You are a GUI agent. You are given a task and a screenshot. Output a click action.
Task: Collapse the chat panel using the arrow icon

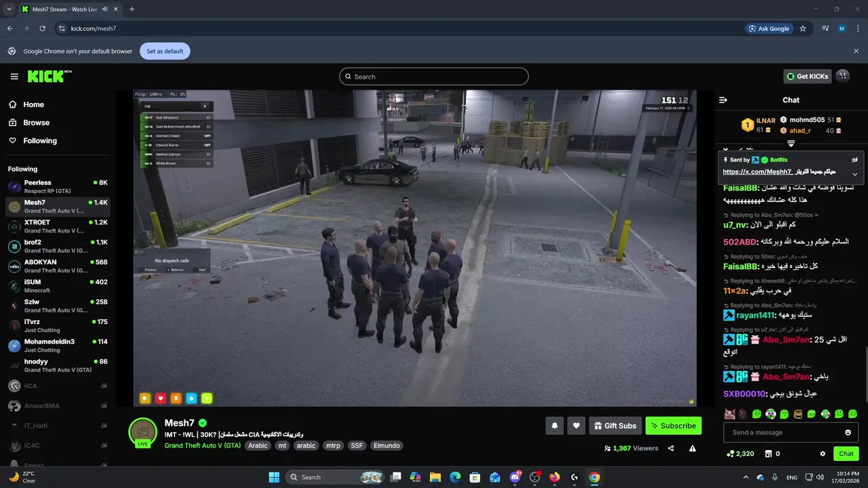pos(723,100)
